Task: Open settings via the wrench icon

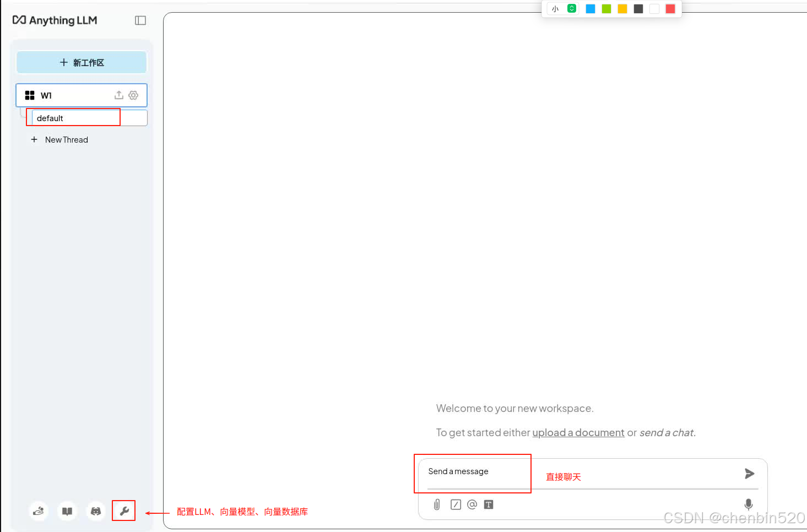Action: [123, 511]
